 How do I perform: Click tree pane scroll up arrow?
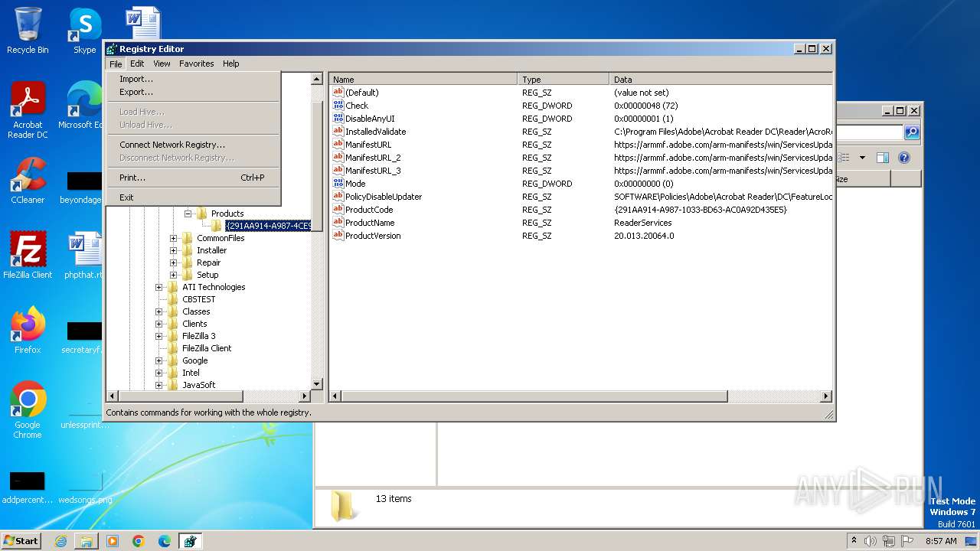click(x=317, y=79)
